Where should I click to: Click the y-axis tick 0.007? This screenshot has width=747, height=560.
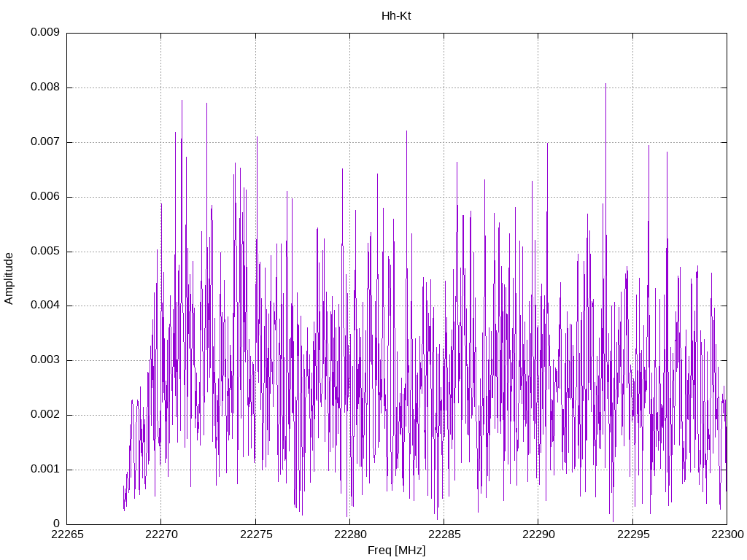coord(45,141)
